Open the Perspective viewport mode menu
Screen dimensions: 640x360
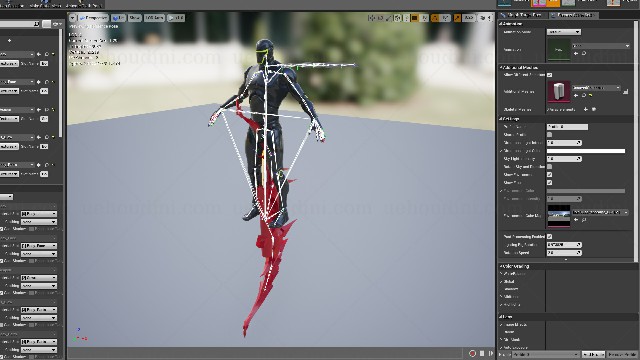(x=94, y=18)
